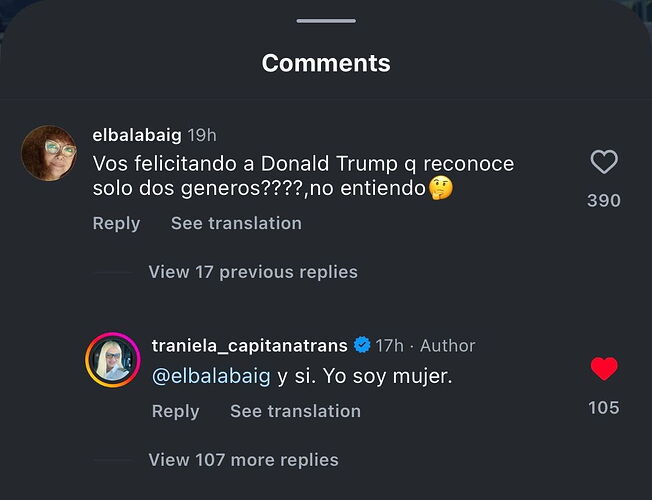Screen dimensions: 652x500
Task: Open elbalabaig's profile picture
Action: click(x=49, y=153)
